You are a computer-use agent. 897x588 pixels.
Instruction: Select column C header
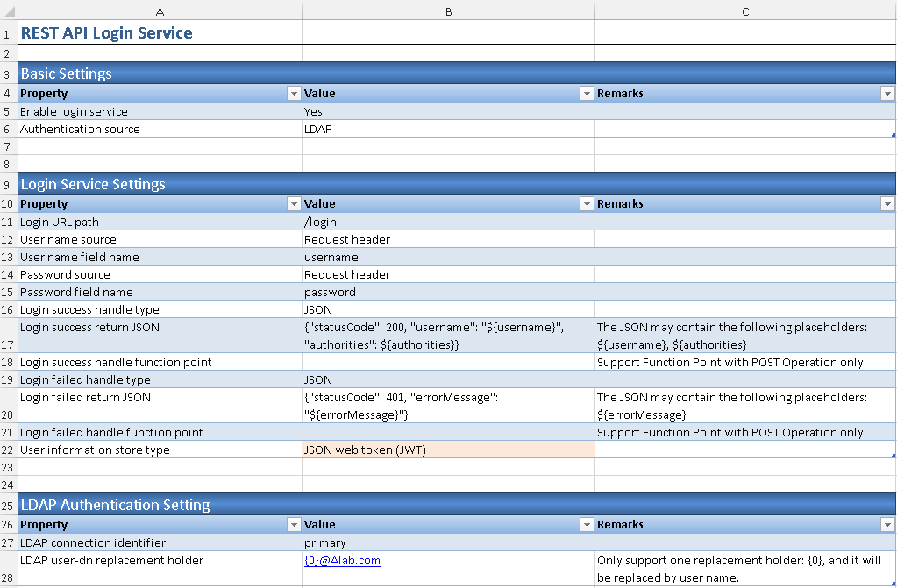coord(745,11)
